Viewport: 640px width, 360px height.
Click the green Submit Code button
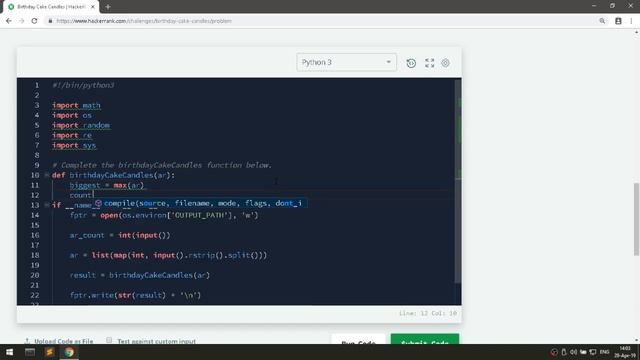[x=425, y=340]
